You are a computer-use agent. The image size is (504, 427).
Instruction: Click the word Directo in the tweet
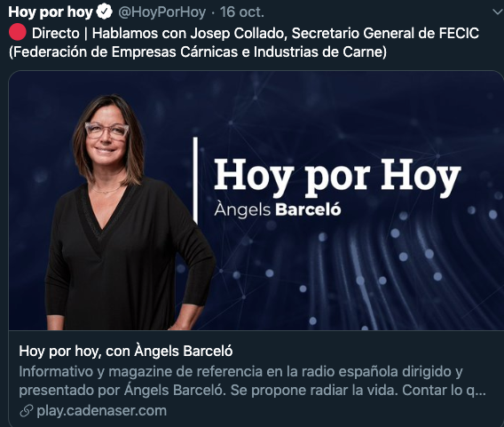pyautogui.click(x=56, y=33)
